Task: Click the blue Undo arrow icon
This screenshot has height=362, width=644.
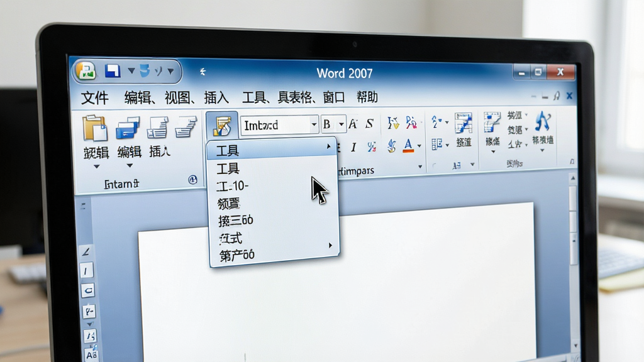Action: (x=145, y=70)
